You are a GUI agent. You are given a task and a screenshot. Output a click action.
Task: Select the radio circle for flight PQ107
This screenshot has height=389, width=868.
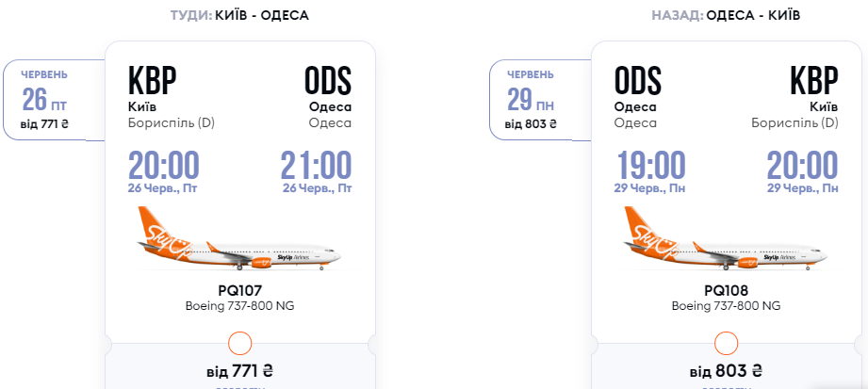(x=240, y=344)
